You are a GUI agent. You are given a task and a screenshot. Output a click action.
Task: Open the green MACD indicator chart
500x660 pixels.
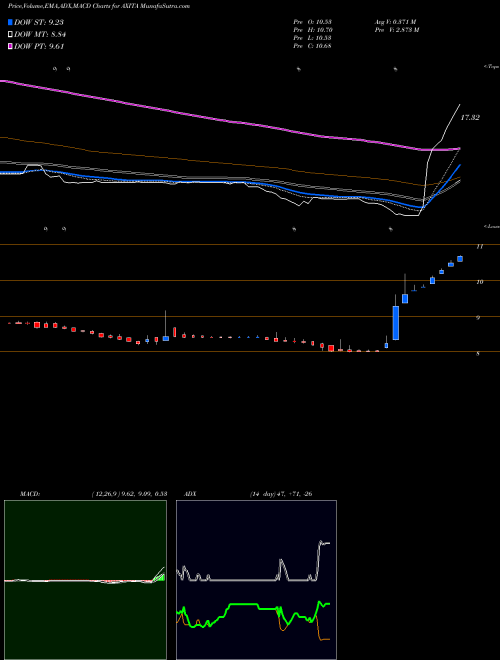pos(85,580)
